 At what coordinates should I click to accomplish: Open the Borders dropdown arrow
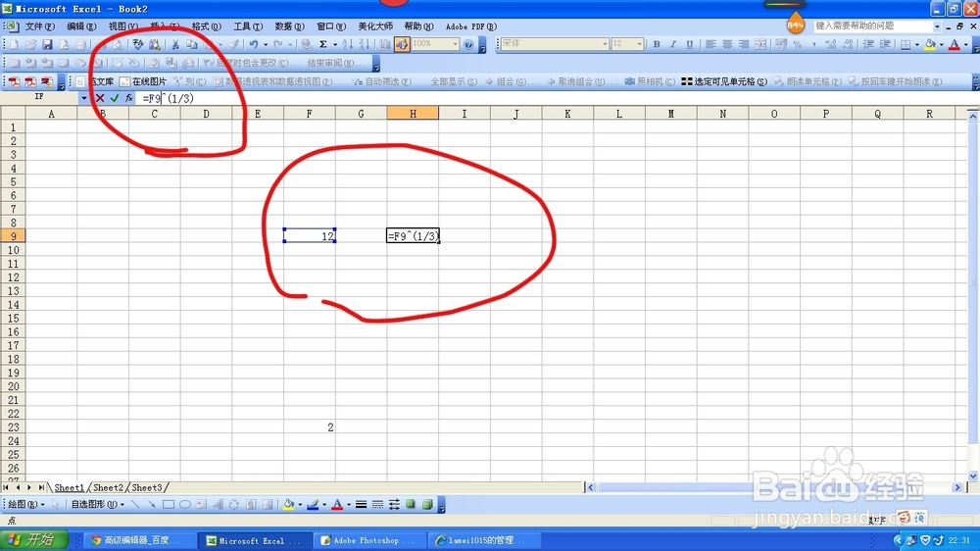[917, 44]
